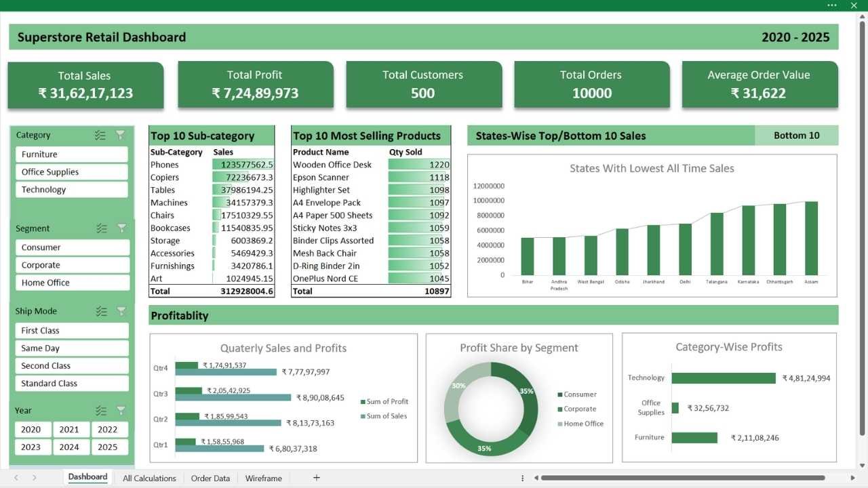Switch to the Dashboard sheet tab

pos(87,477)
